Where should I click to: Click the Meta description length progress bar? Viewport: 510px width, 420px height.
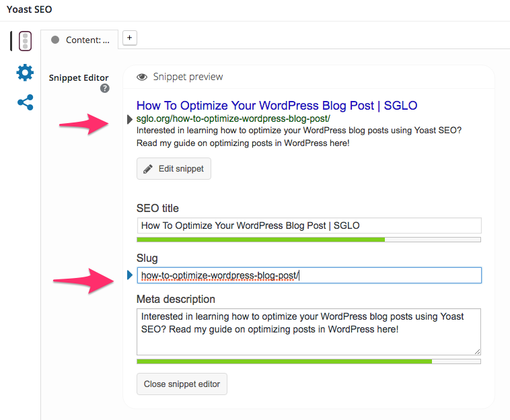tap(309, 361)
